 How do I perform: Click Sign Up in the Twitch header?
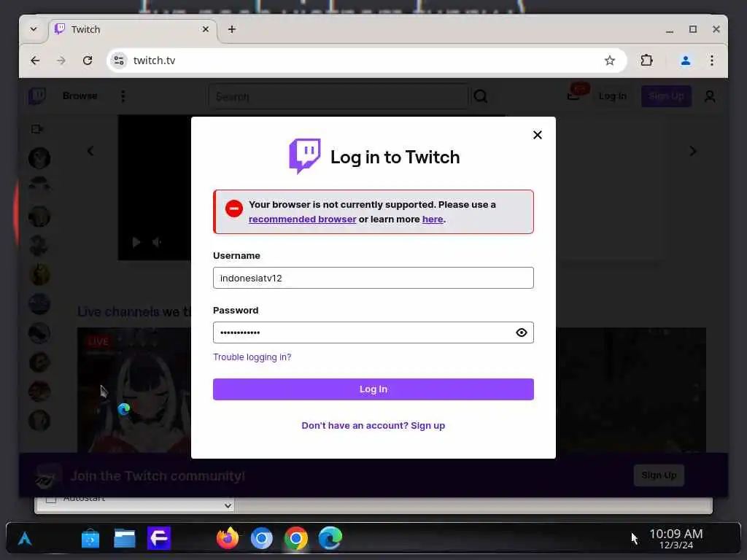[x=666, y=96]
